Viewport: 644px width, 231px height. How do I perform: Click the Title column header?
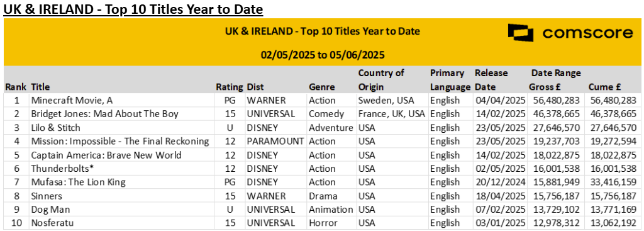tap(40, 87)
